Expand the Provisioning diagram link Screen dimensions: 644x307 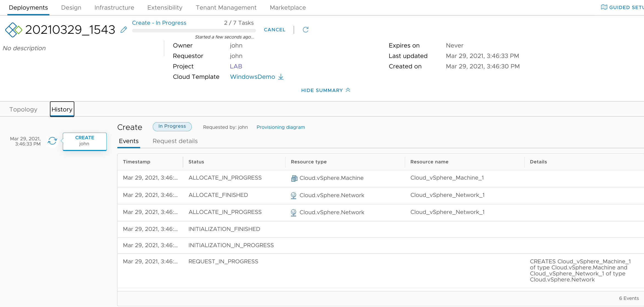281,127
